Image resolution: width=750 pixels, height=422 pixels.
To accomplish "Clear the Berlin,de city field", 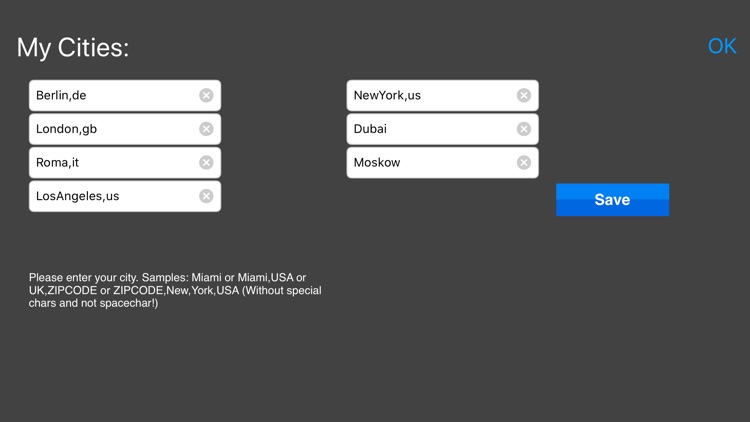I will (206, 95).
